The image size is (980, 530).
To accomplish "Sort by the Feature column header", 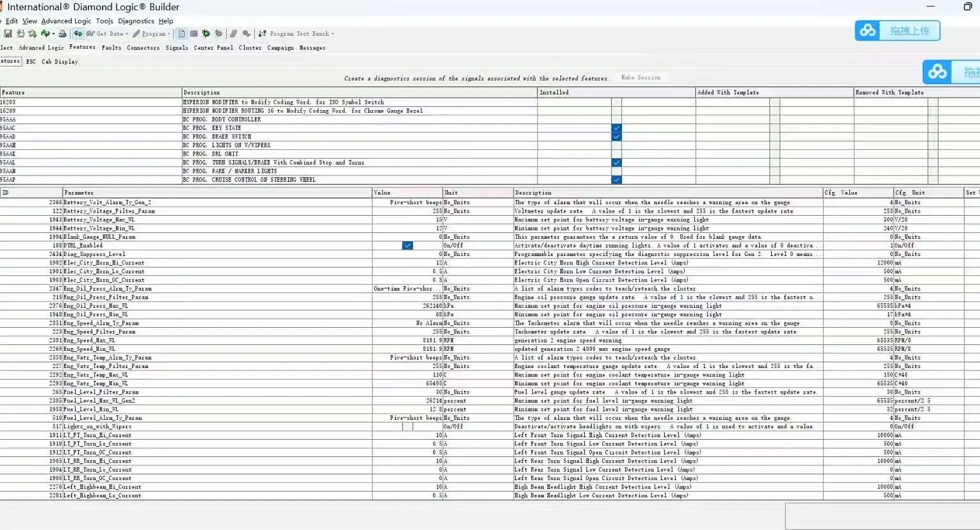I will pos(91,92).
